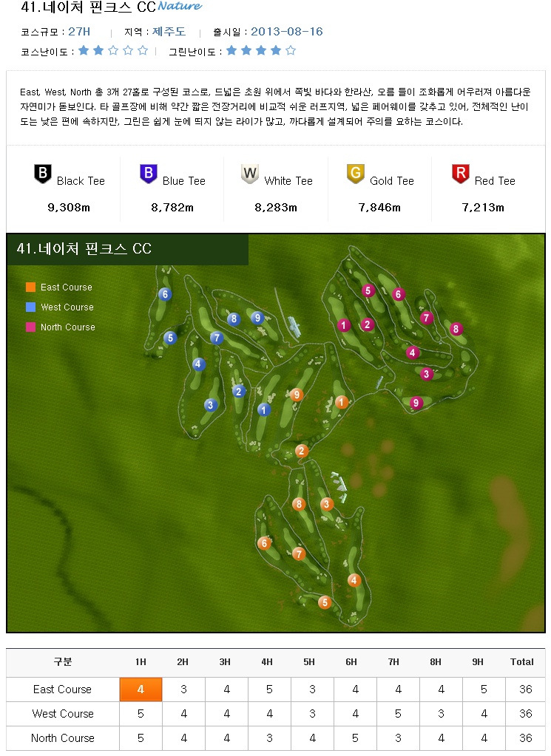Click the 2013-08-16 release date link

click(x=287, y=32)
